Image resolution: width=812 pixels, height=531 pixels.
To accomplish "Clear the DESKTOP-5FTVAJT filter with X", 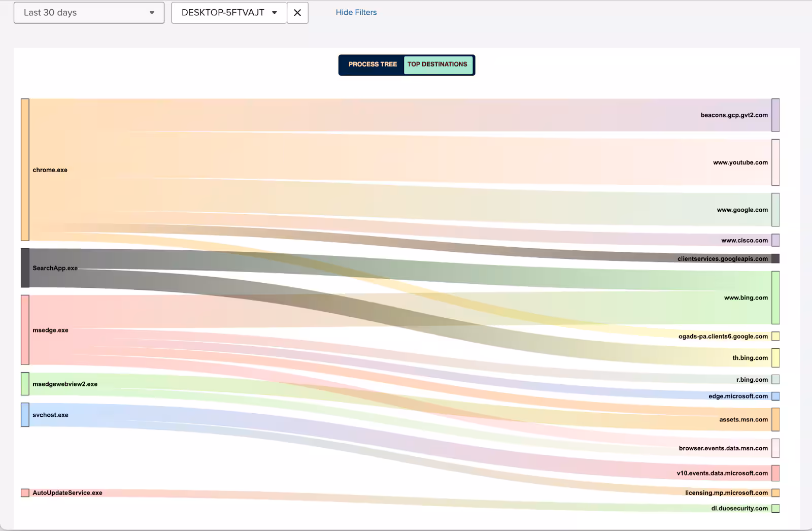I will (x=297, y=13).
